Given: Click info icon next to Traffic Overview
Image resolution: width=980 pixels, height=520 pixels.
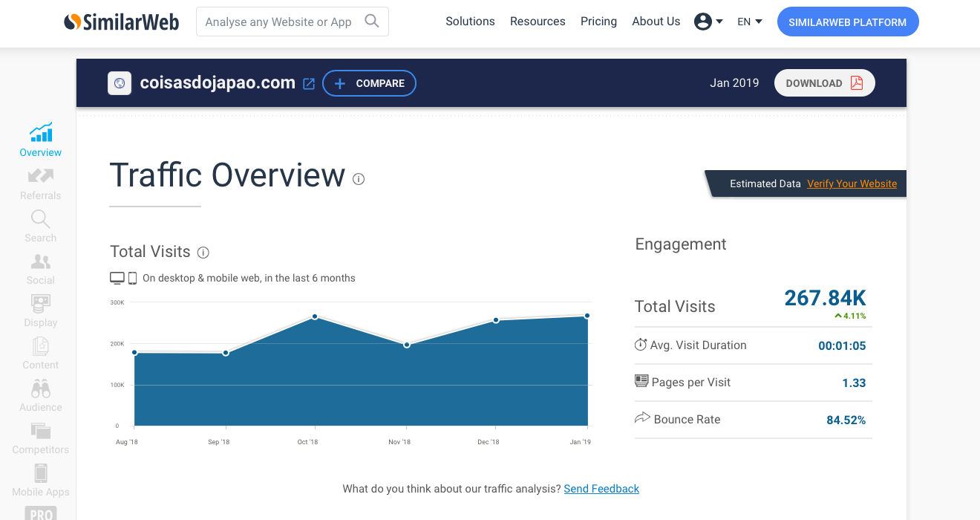Looking at the screenshot, I should 359,179.
